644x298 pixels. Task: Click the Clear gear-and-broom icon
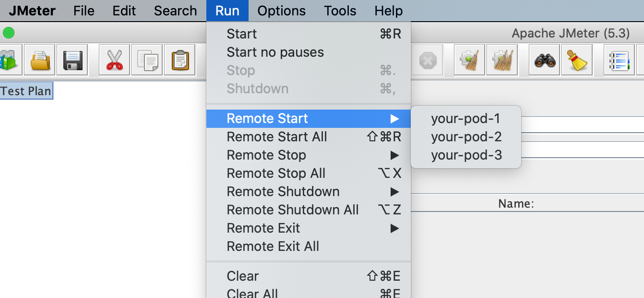(x=469, y=60)
